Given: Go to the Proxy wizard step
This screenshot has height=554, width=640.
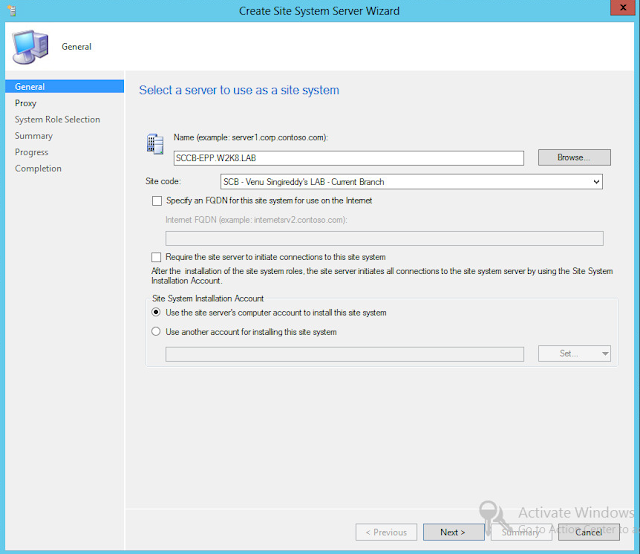Looking at the screenshot, I should click(25, 103).
